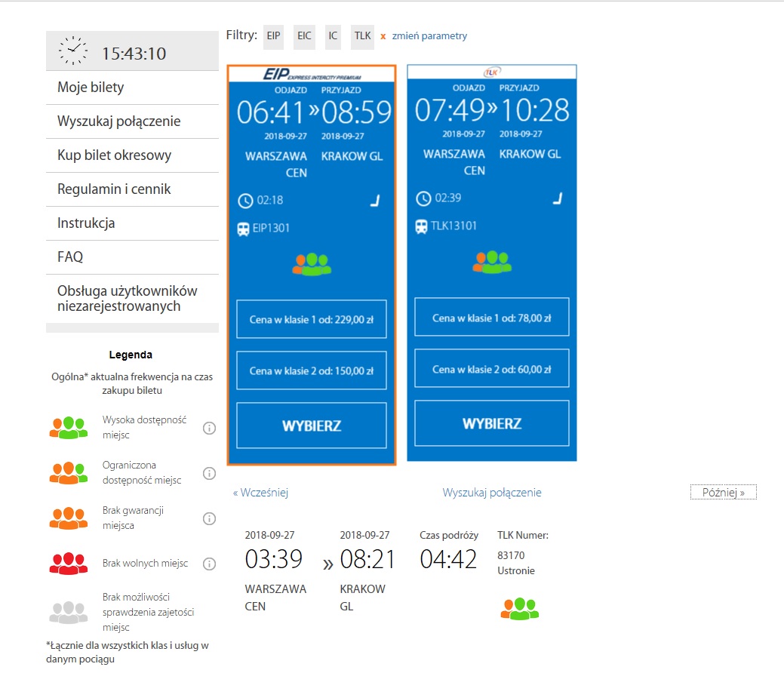Screen dimensions: 784x673
Task: Toggle the TLK filter
Action: 362,37
